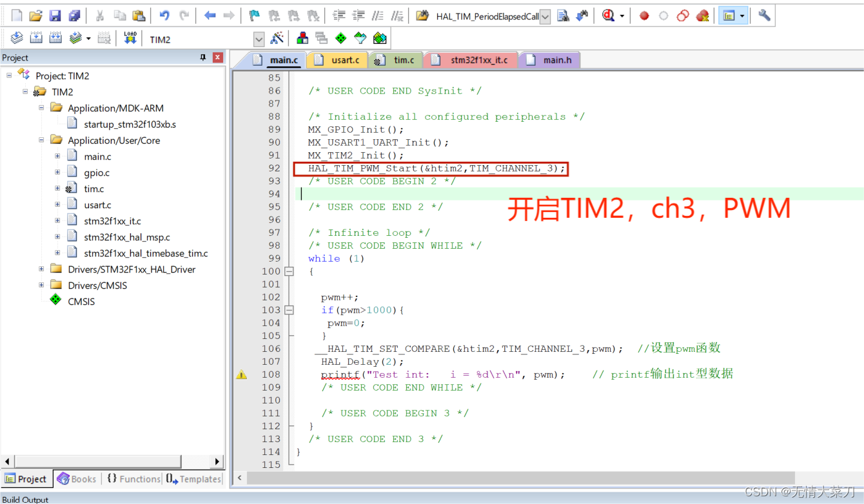
Task: Open the Functions panel tab
Action: 133,479
